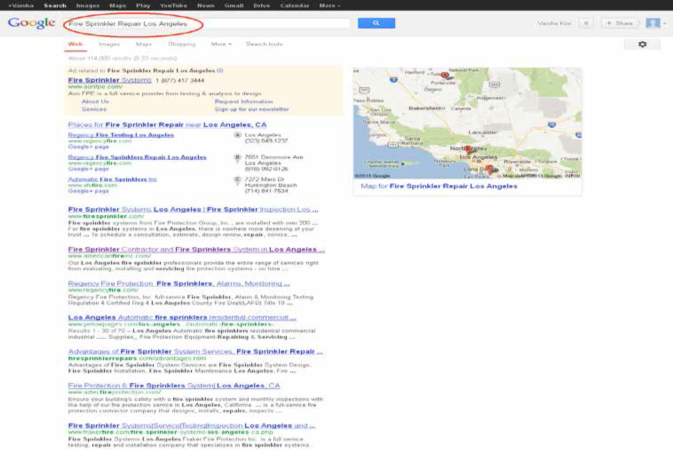673x450 pixels.
Task: Click the red pin near Porterville on map
Action: pyautogui.click(x=445, y=75)
